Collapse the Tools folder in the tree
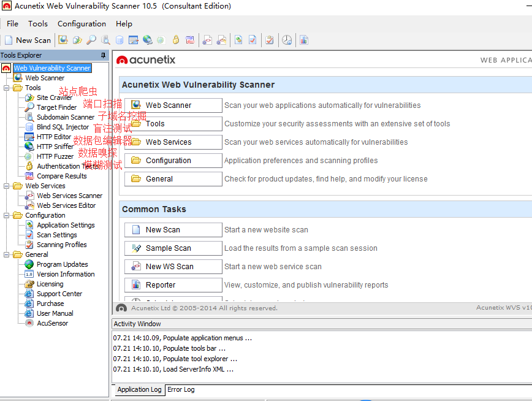Screen dimensions: 532x401 (x=6, y=88)
